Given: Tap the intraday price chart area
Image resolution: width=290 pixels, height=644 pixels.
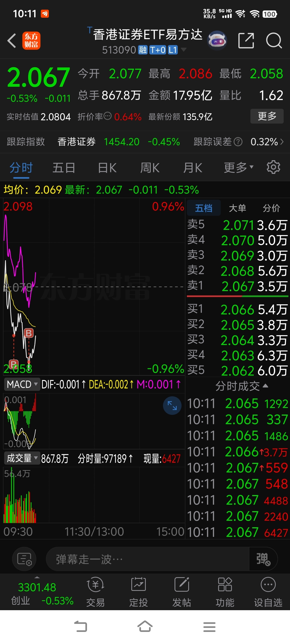Looking at the screenshot, I should click(x=94, y=287).
